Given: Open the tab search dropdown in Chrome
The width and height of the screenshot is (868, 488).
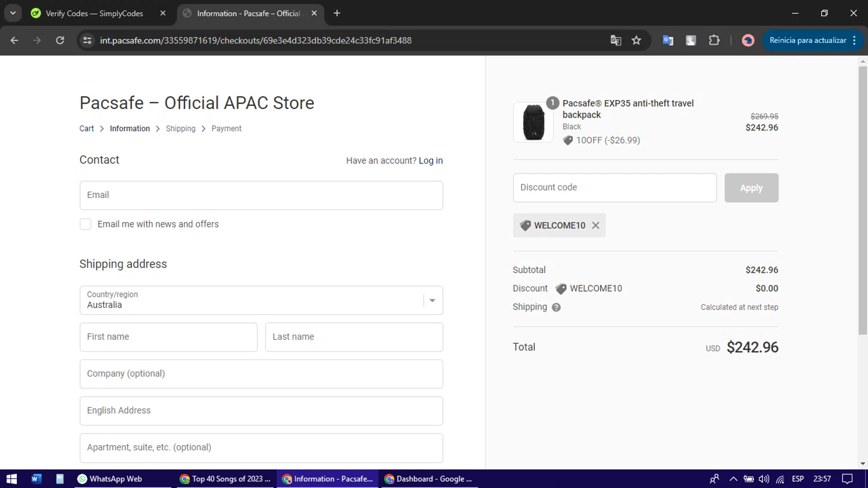Looking at the screenshot, I should (13, 13).
